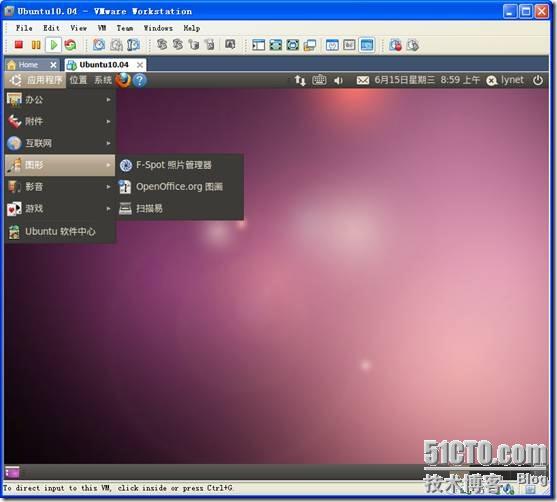Viewport: 557px width, 502px height.
Task: Click the power shutdown icon in panel
Action: 538,80
